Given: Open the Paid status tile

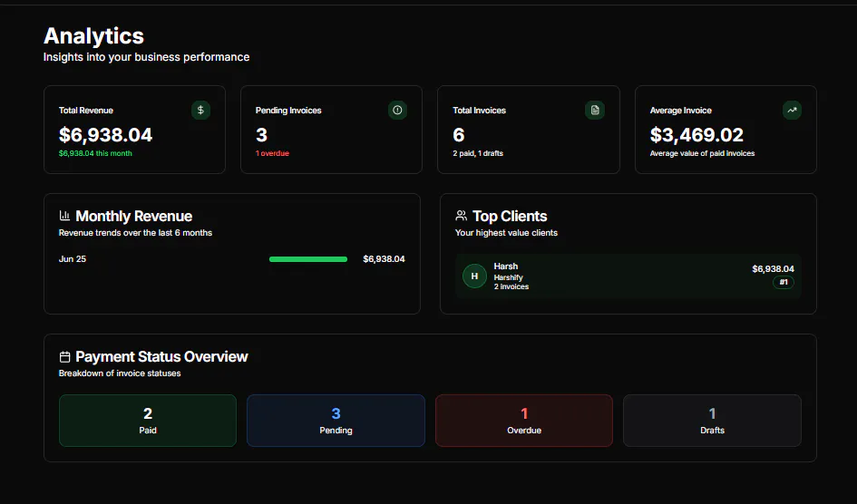Looking at the screenshot, I should 148,421.
